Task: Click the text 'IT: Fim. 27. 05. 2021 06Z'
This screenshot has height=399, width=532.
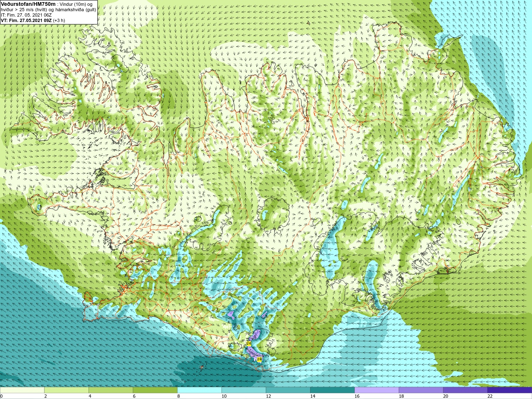Action: point(26,15)
